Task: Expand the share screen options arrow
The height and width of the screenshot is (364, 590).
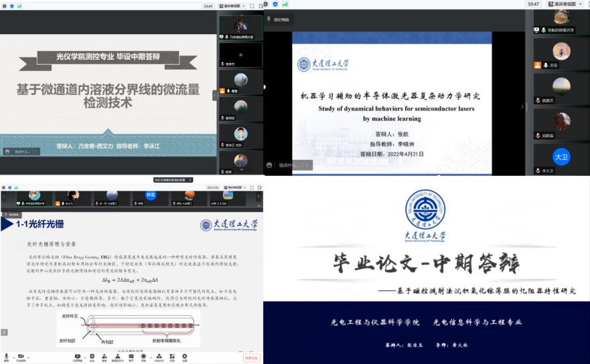Action: point(85,357)
